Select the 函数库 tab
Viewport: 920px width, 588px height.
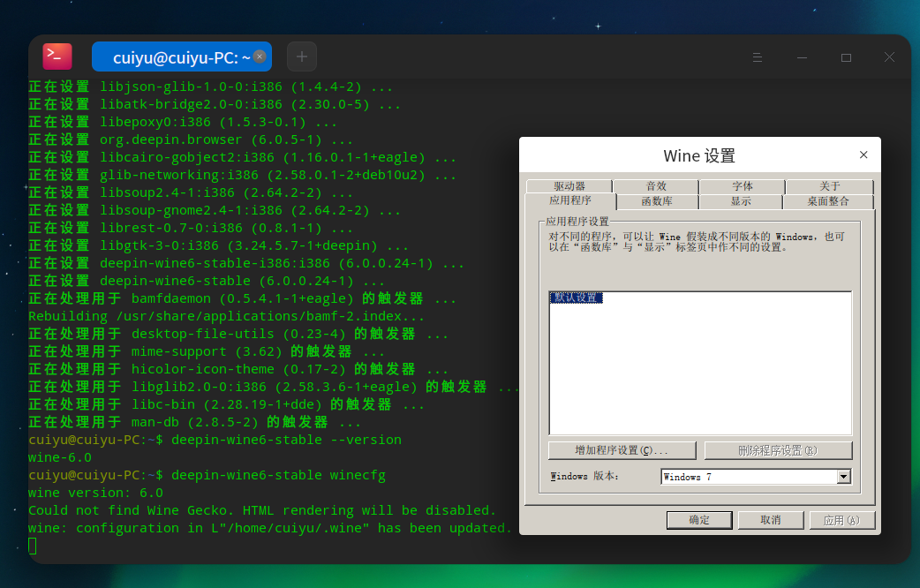(x=655, y=200)
